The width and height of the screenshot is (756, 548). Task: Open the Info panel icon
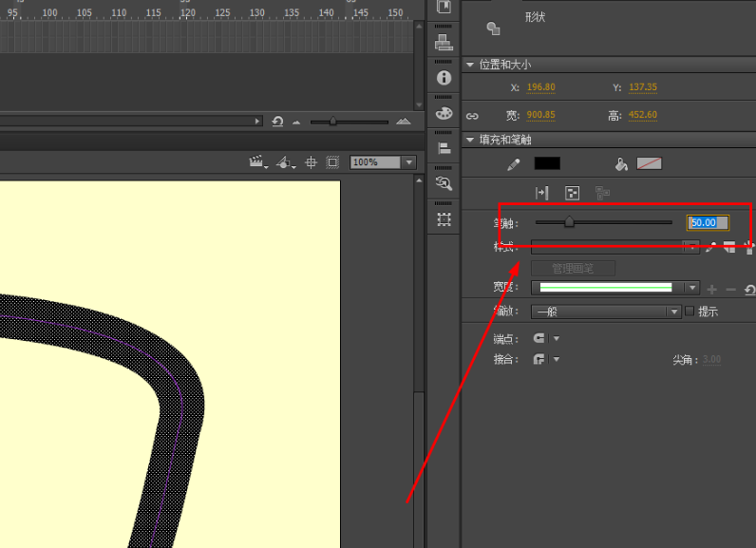(x=444, y=78)
